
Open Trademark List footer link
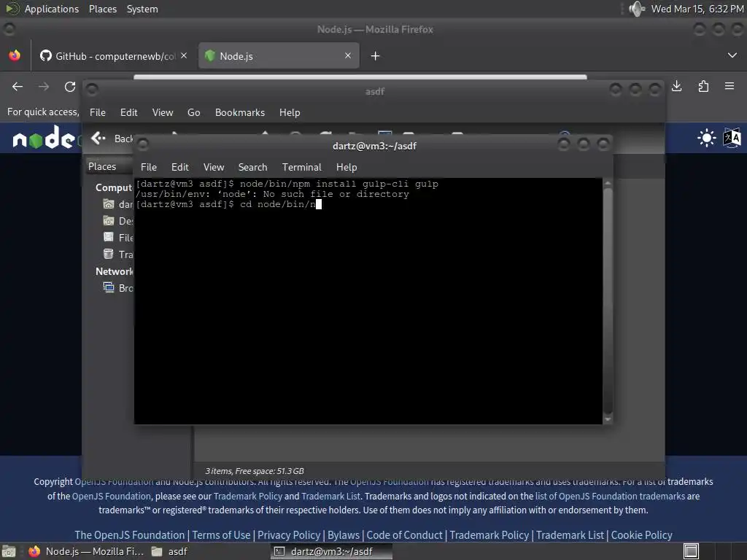pyautogui.click(x=570, y=535)
